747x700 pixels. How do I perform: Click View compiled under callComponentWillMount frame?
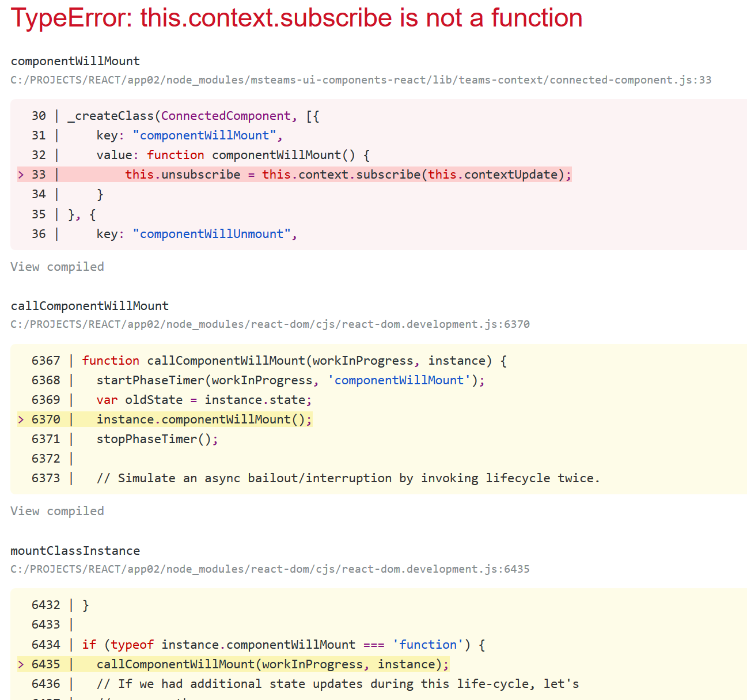[x=57, y=510]
